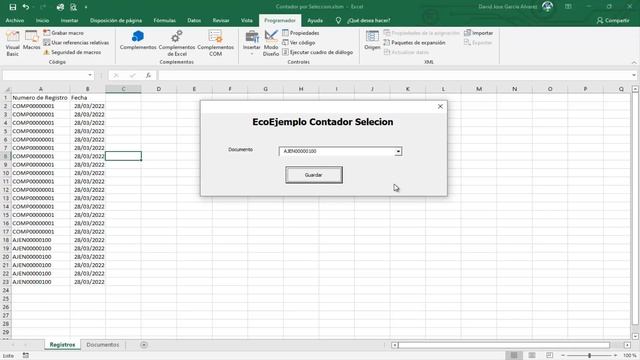Open Seguridad de macros settings
The height and width of the screenshot is (360, 640).
[72, 52]
